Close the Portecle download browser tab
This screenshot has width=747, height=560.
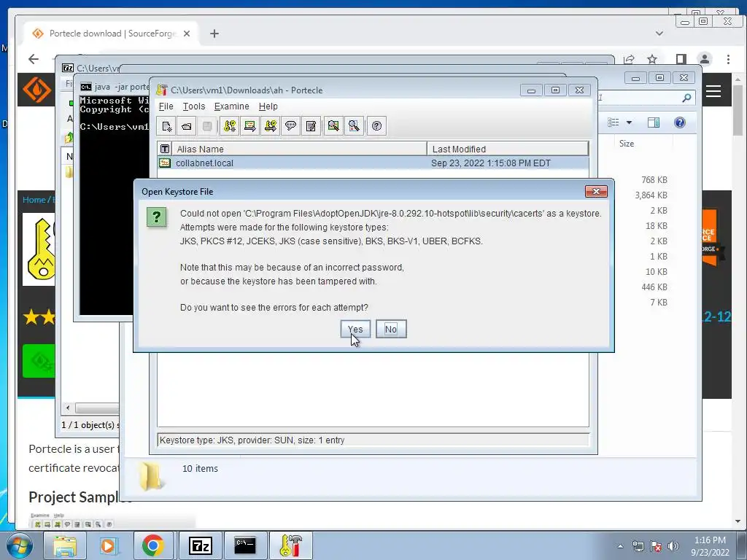(187, 34)
